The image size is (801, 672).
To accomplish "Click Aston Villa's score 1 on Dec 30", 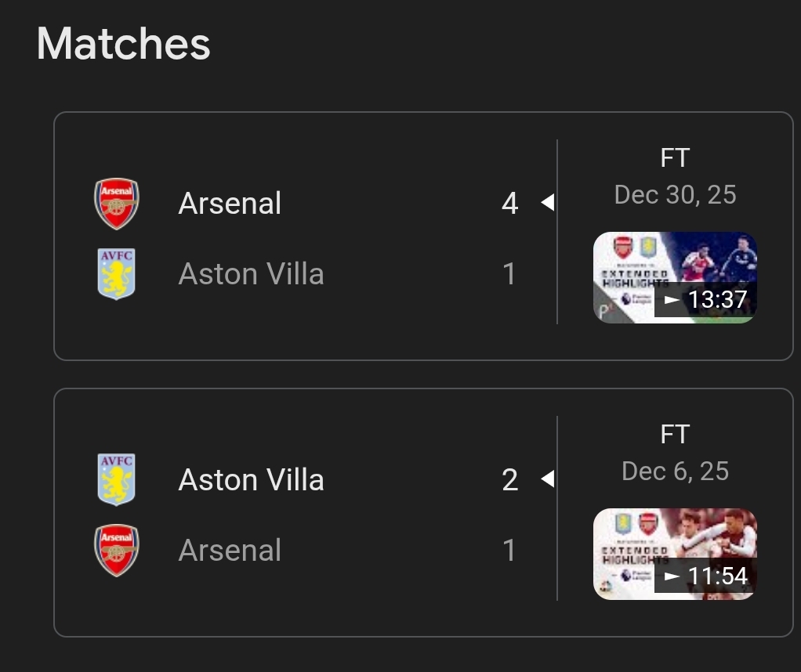I will 509,273.
